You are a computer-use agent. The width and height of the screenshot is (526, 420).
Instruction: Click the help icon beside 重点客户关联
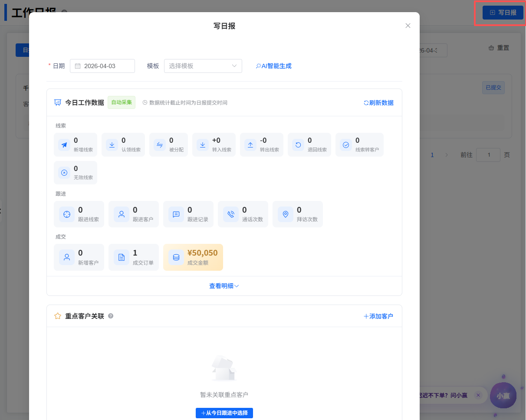point(111,316)
